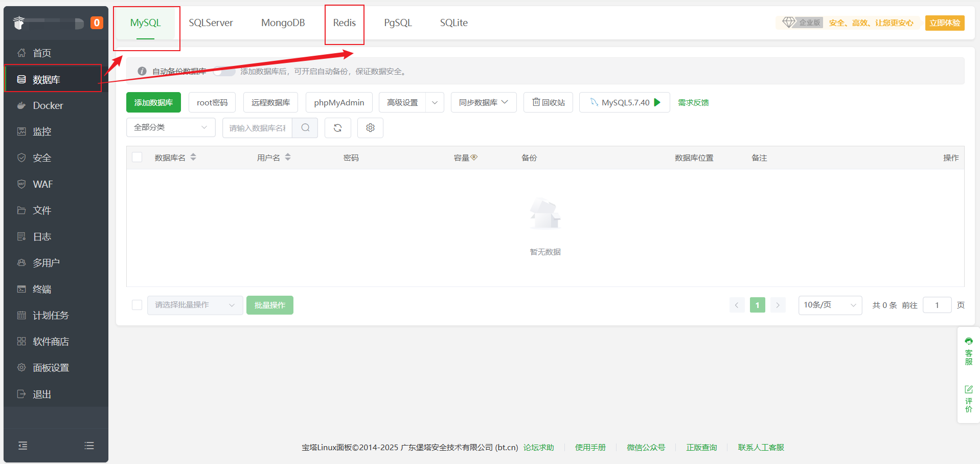Click the refresh list icon
The width and height of the screenshot is (980, 464).
337,128
